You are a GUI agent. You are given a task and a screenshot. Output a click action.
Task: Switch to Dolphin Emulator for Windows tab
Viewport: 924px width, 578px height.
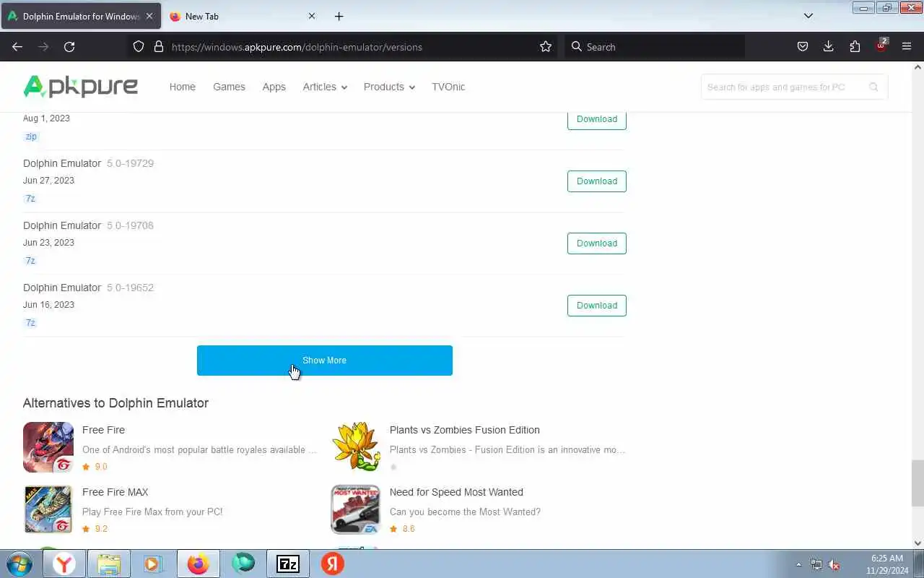point(81,16)
